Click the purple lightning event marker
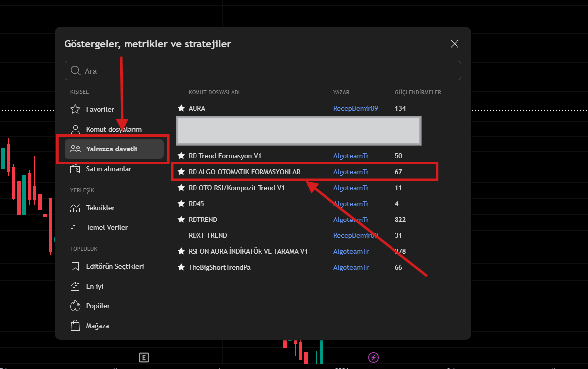The image size is (588, 369). point(373,358)
